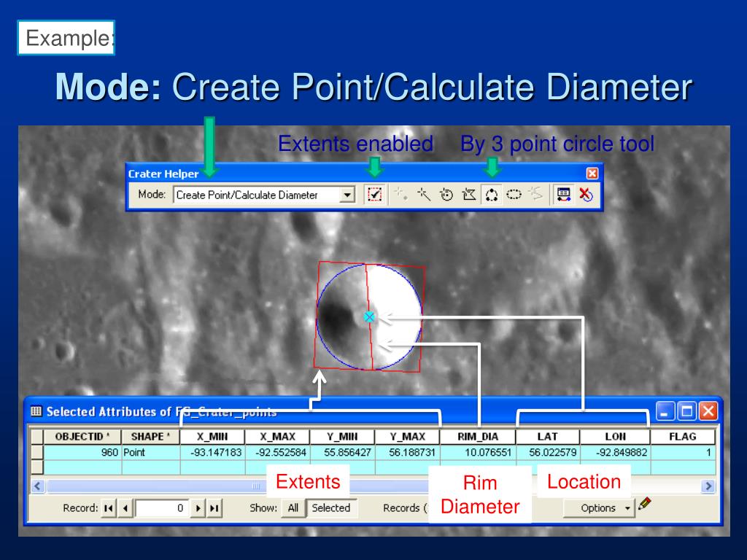Click the 56.022579 latitude cell
747x560 pixels.
[x=548, y=452]
